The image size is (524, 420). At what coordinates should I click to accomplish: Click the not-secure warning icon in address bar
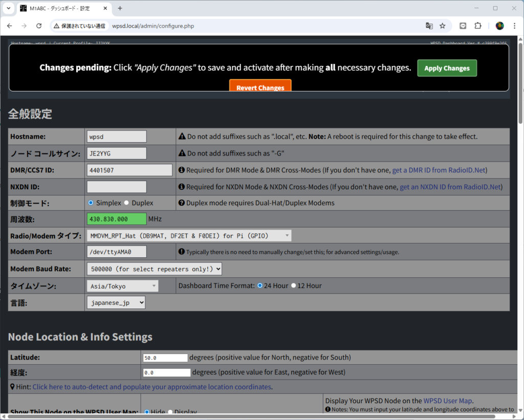(56, 26)
